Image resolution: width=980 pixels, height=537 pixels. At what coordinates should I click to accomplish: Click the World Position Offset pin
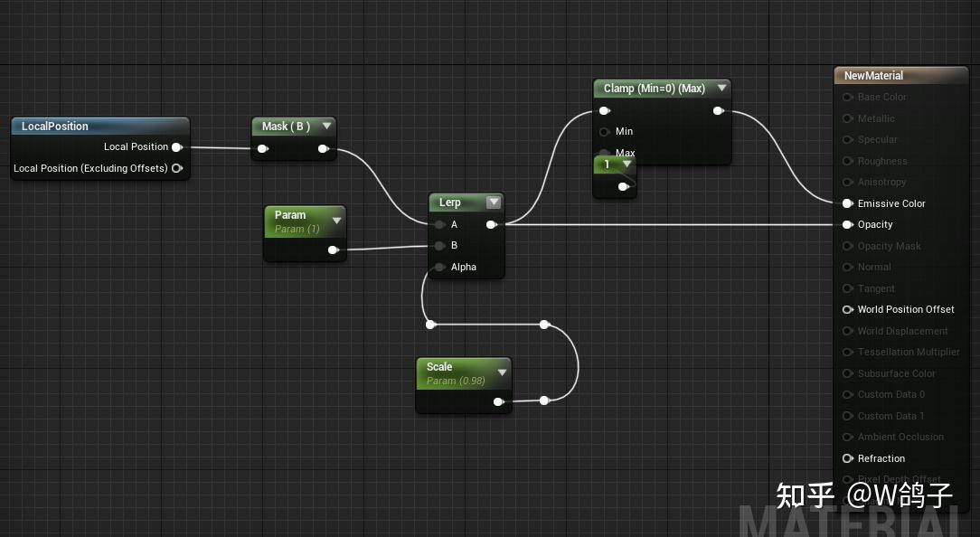847,309
